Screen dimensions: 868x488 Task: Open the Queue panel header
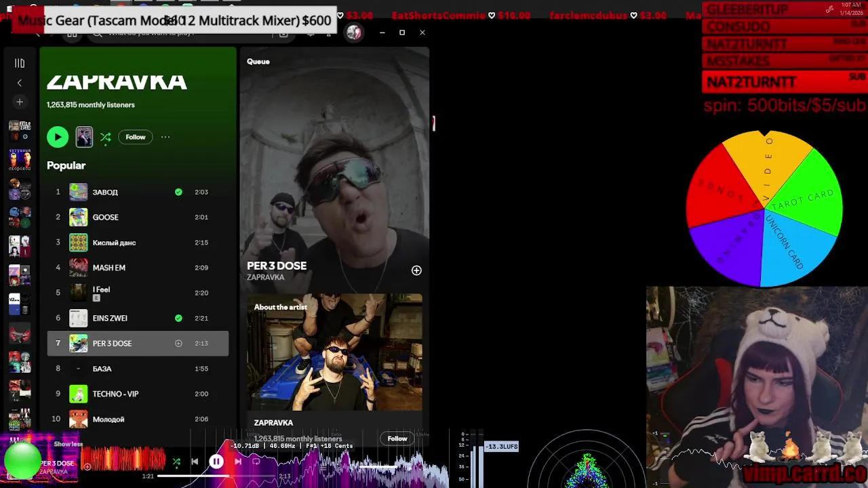[258, 62]
